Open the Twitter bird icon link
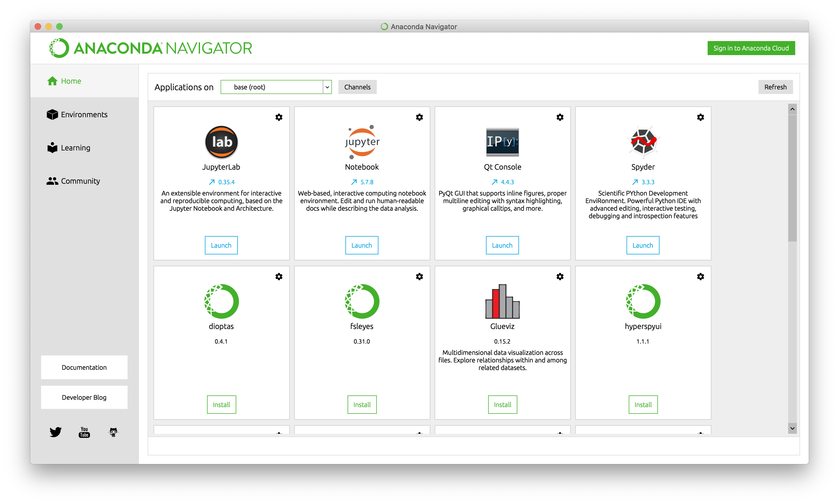This screenshot has height=504, width=839. (55, 432)
